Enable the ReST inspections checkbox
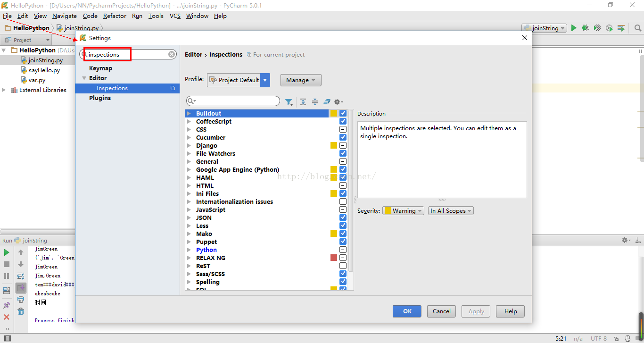Screen dimensions: 644x343 coord(343,266)
